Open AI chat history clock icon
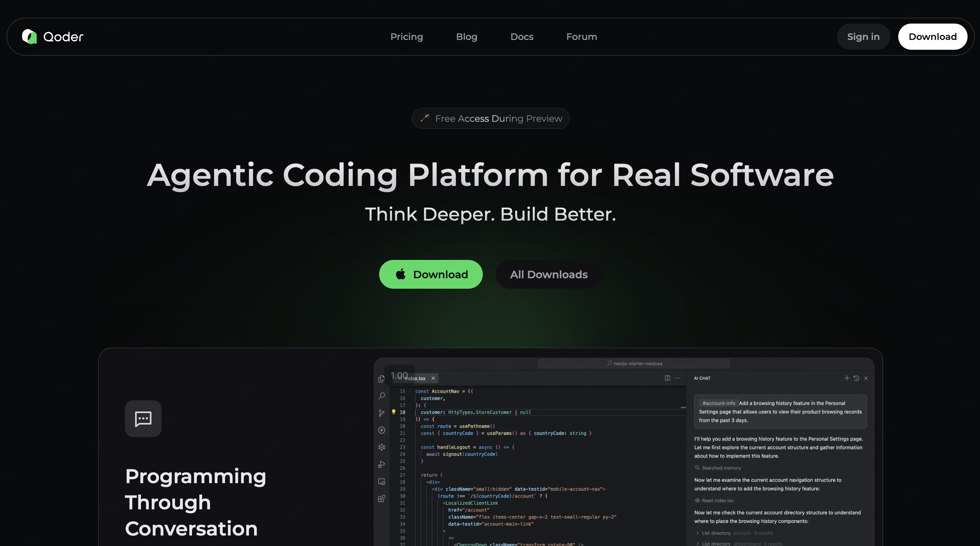This screenshot has height=546, width=980. 856,378
